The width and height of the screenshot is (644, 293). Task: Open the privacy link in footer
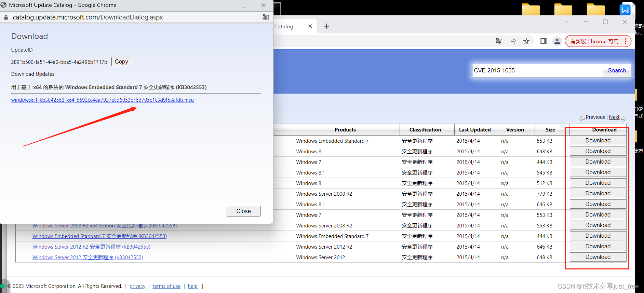137,286
